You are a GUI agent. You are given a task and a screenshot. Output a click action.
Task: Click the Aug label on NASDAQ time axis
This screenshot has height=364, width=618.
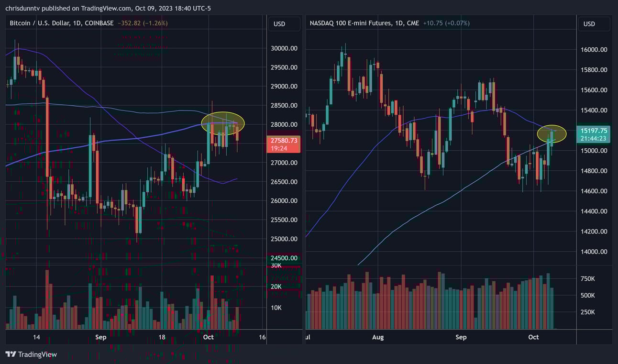point(378,337)
